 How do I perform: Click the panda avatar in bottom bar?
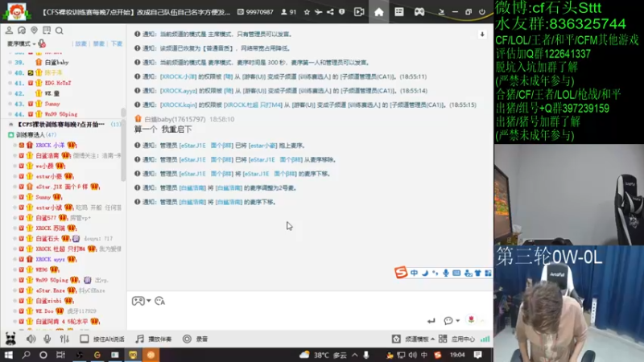click(x=10, y=339)
